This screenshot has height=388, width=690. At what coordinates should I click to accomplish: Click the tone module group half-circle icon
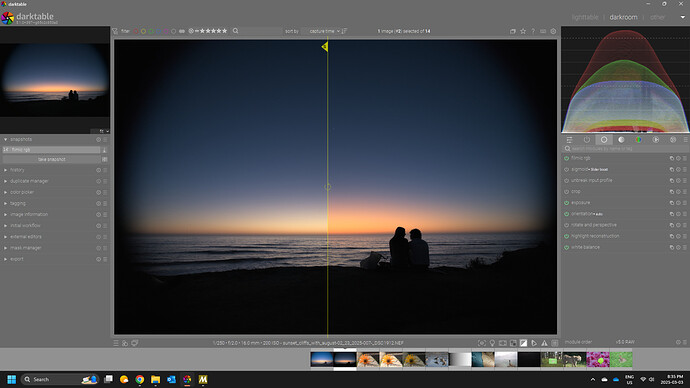(x=621, y=139)
